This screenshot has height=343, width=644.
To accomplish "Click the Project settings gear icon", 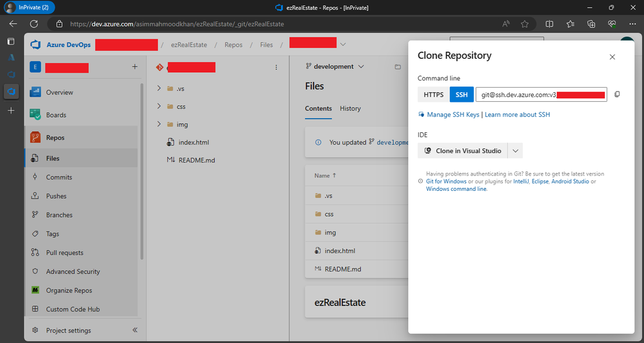I will [35, 330].
